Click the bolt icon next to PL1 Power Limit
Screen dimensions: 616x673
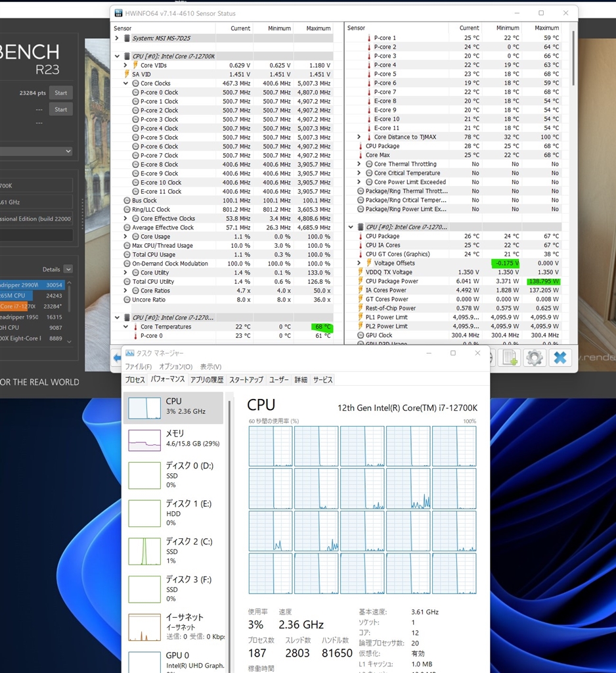pyautogui.click(x=361, y=317)
